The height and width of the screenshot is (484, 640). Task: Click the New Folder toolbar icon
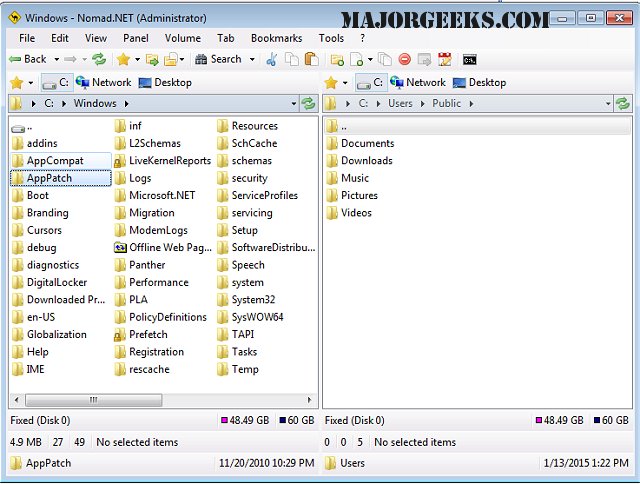pyautogui.click(x=337, y=60)
